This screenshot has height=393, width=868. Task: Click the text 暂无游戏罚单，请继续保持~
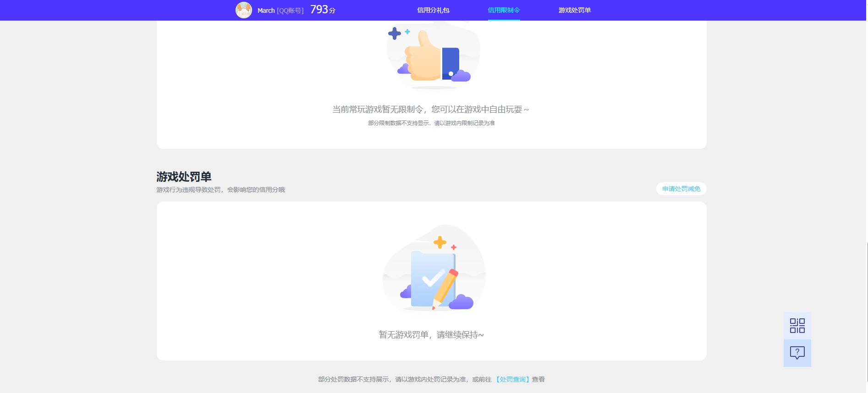[x=431, y=335]
